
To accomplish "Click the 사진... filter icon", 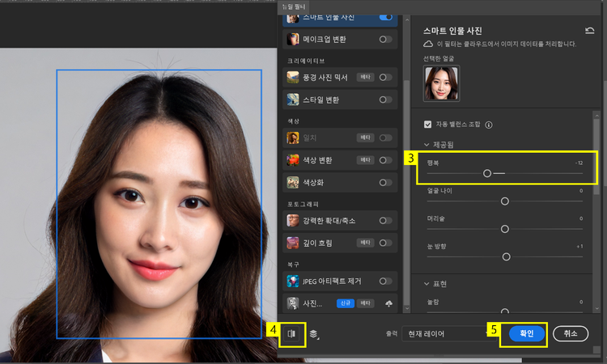I will click(293, 303).
